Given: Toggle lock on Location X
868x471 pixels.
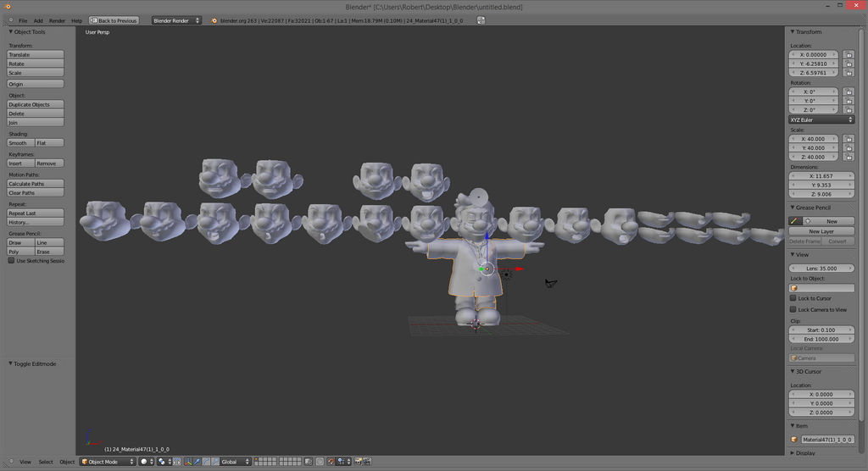Looking at the screenshot, I should (x=848, y=55).
